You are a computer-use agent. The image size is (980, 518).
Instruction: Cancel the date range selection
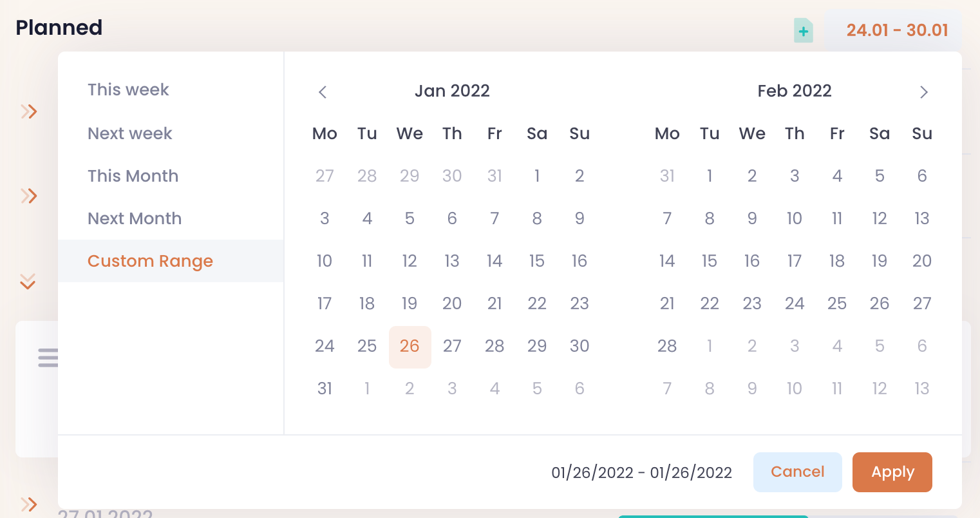pos(797,472)
